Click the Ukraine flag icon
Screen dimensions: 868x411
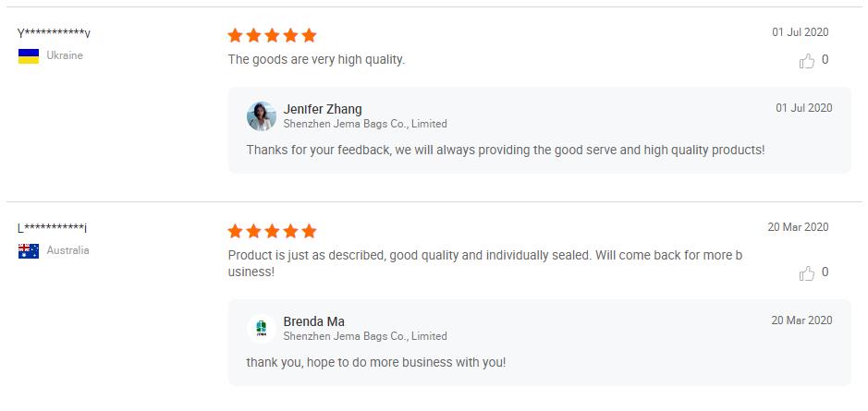point(29,56)
